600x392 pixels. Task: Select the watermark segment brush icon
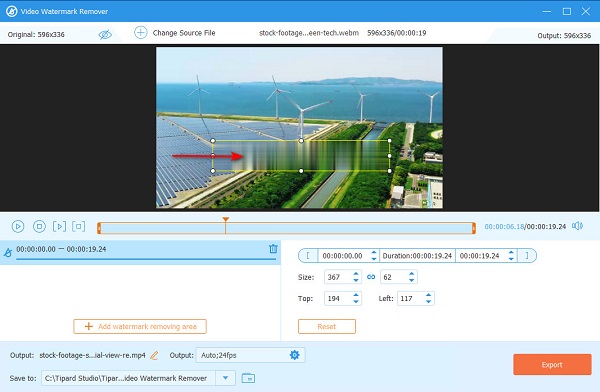tap(8, 252)
